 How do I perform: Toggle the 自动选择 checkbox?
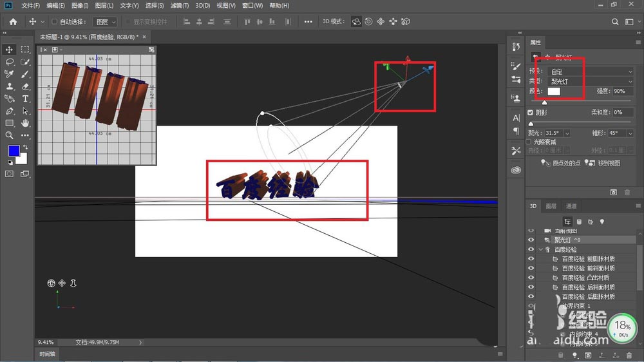pyautogui.click(x=54, y=22)
